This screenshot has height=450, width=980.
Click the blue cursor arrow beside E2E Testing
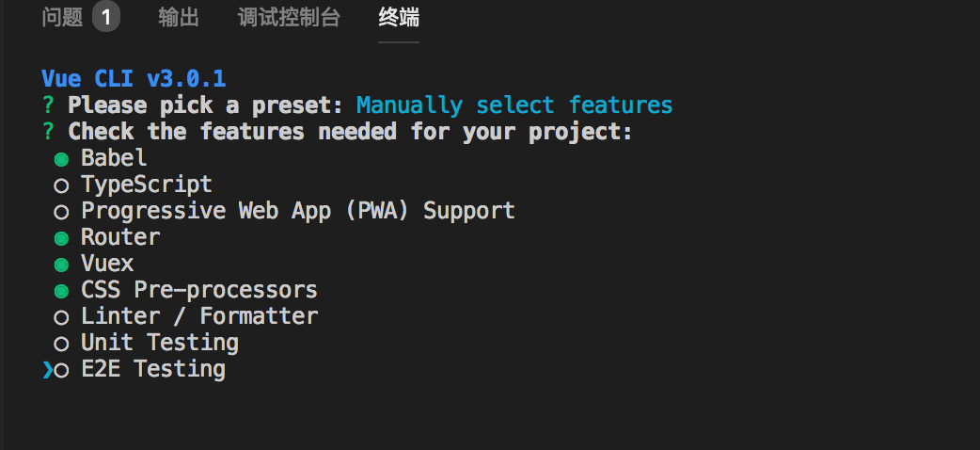[x=47, y=371]
